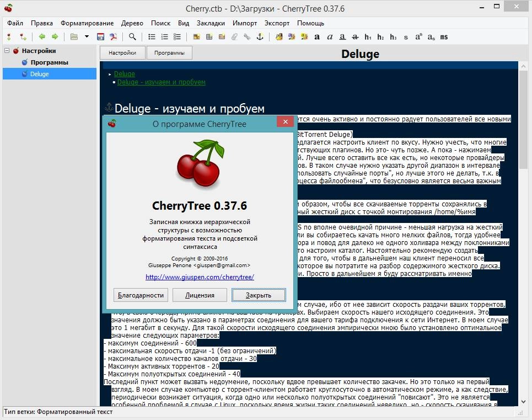Screen dimensions: 532x420
Task: Insert an image toolbar icon
Action: (196, 36)
